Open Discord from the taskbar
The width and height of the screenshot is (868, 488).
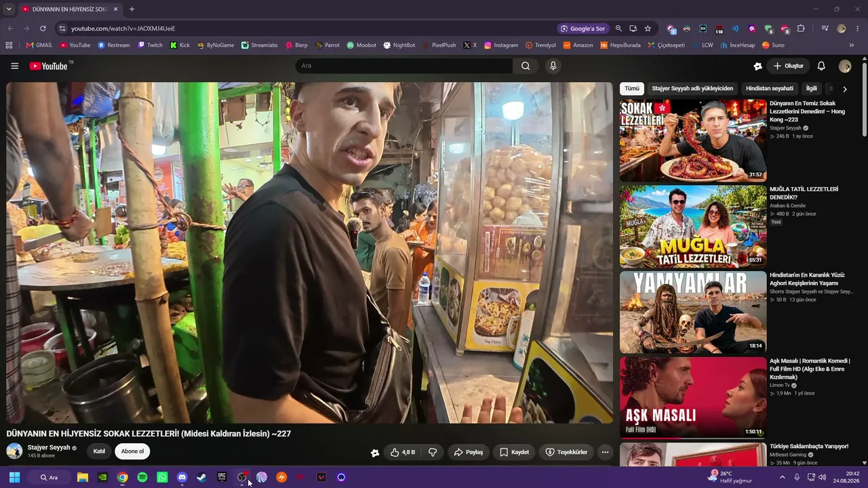click(182, 477)
